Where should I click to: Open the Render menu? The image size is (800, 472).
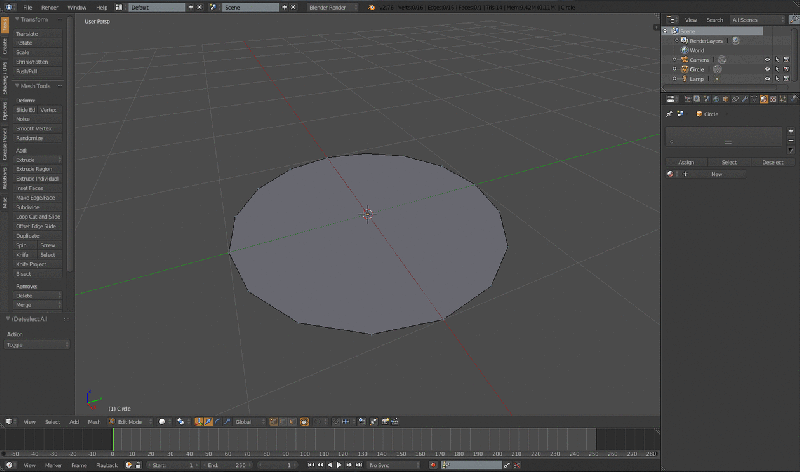pos(49,7)
